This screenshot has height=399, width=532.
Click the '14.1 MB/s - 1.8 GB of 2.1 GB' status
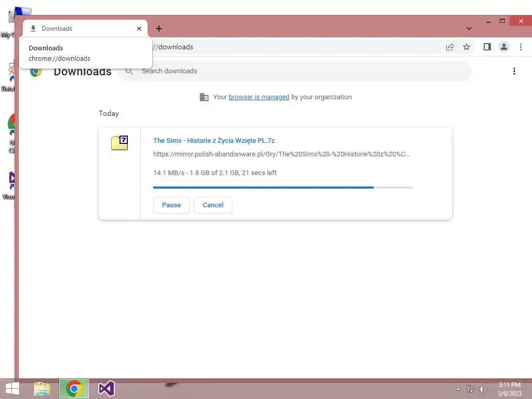(215, 172)
